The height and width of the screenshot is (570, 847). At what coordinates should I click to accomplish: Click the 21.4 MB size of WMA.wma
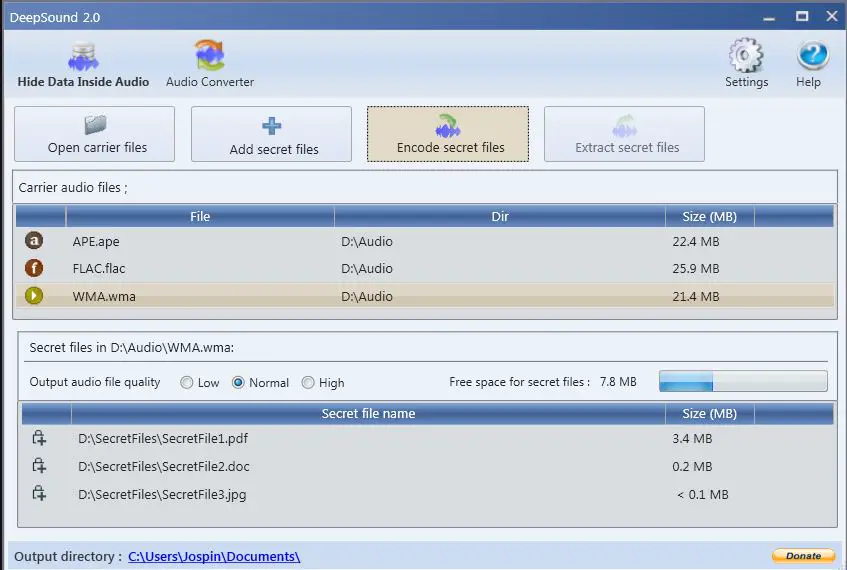pyautogui.click(x=696, y=297)
